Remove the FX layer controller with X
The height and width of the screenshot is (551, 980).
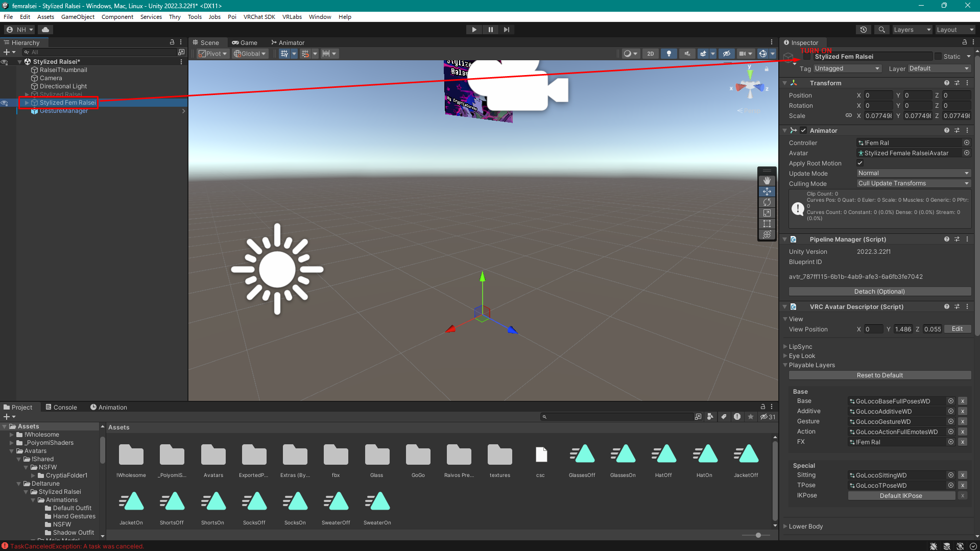coord(962,442)
